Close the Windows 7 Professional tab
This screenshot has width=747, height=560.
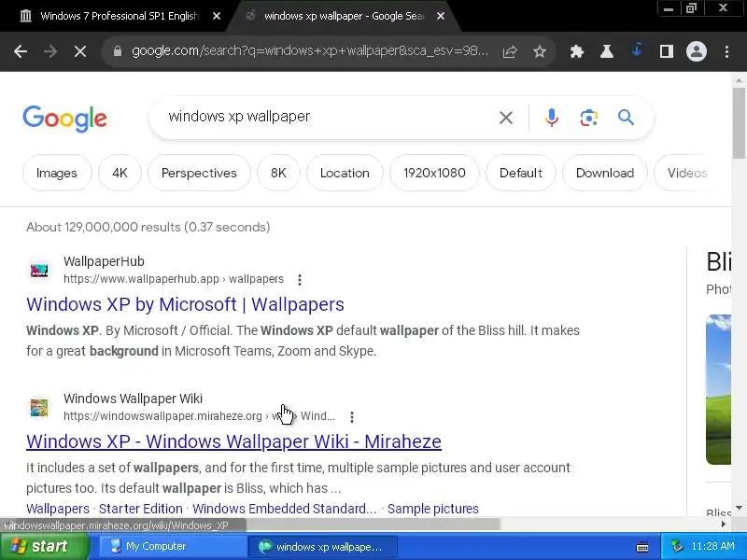(x=217, y=16)
